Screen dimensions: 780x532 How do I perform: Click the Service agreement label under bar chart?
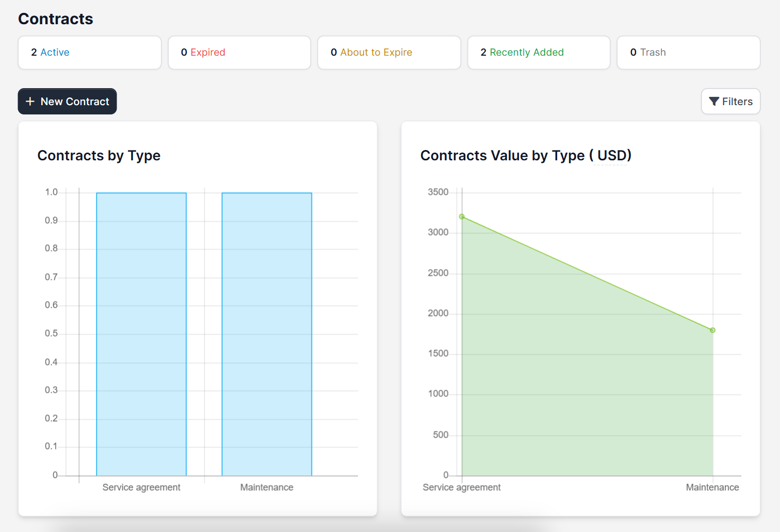[x=141, y=487]
